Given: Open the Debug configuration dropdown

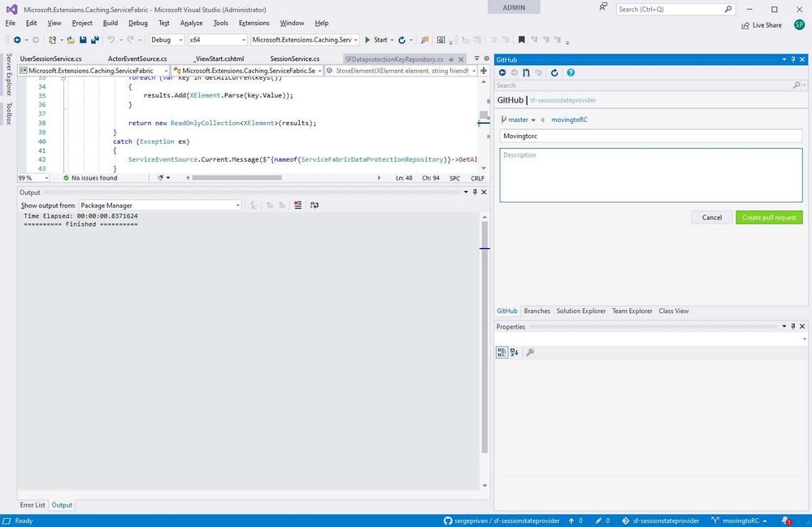Looking at the screenshot, I should pos(167,40).
